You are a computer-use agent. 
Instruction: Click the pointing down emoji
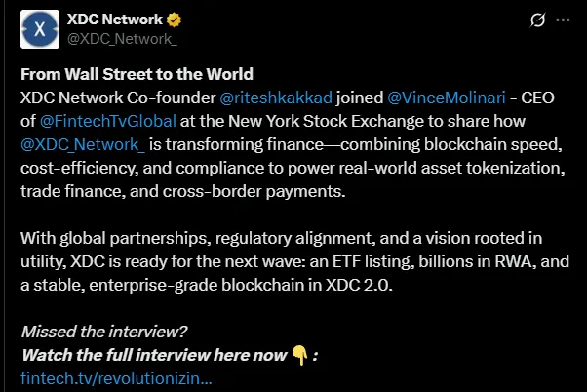click(300, 354)
